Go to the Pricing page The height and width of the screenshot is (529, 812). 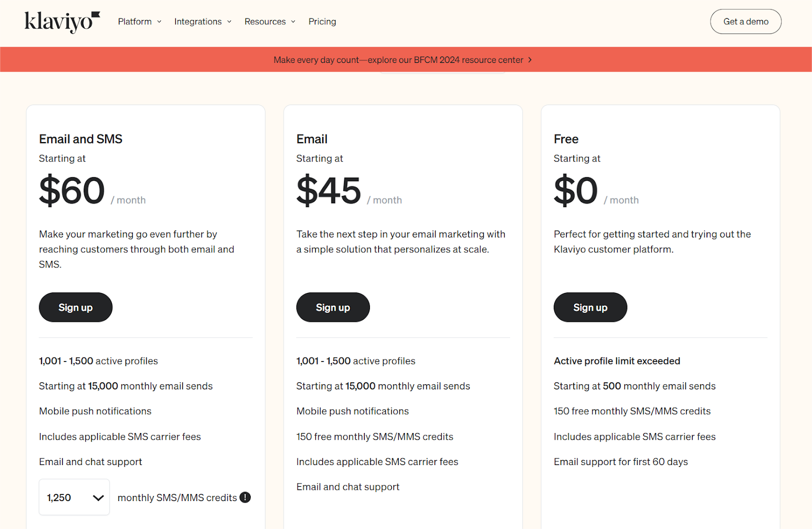point(322,21)
